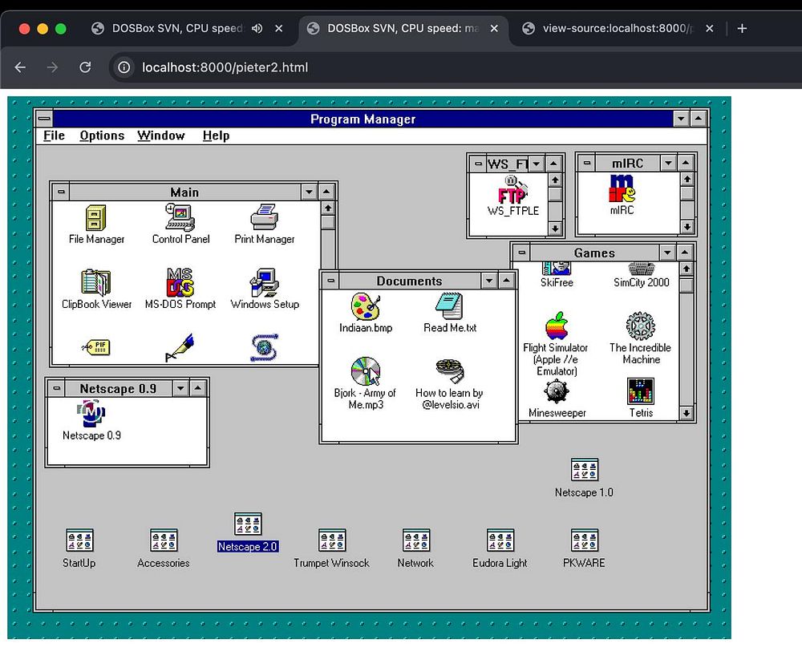
Task: Select the Tetris game icon
Action: [641, 392]
